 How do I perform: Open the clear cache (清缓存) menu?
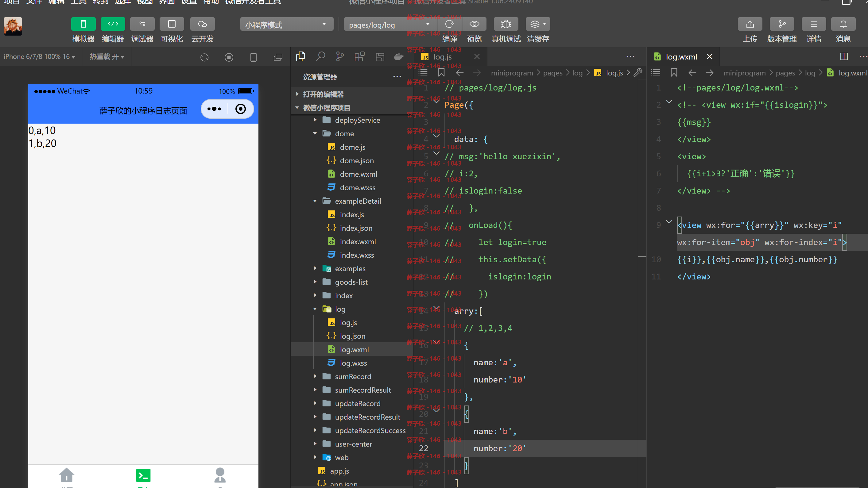click(x=538, y=24)
